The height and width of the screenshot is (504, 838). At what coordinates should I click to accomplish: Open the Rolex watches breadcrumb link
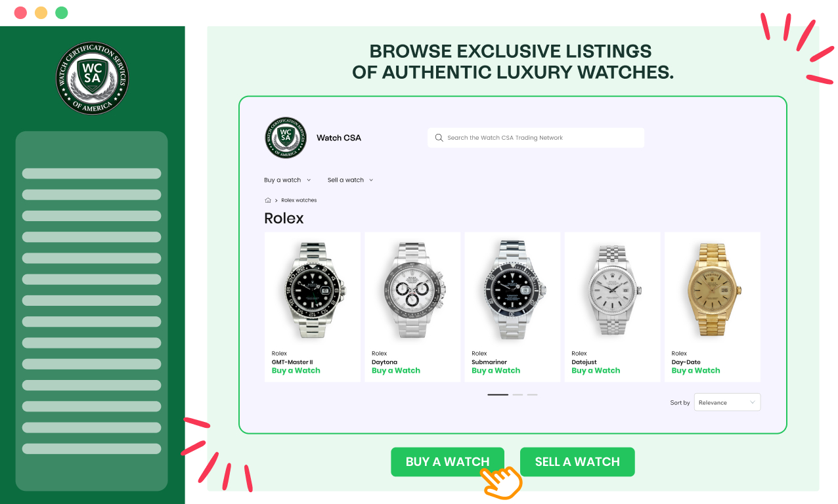pyautogui.click(x=299, y=200)
